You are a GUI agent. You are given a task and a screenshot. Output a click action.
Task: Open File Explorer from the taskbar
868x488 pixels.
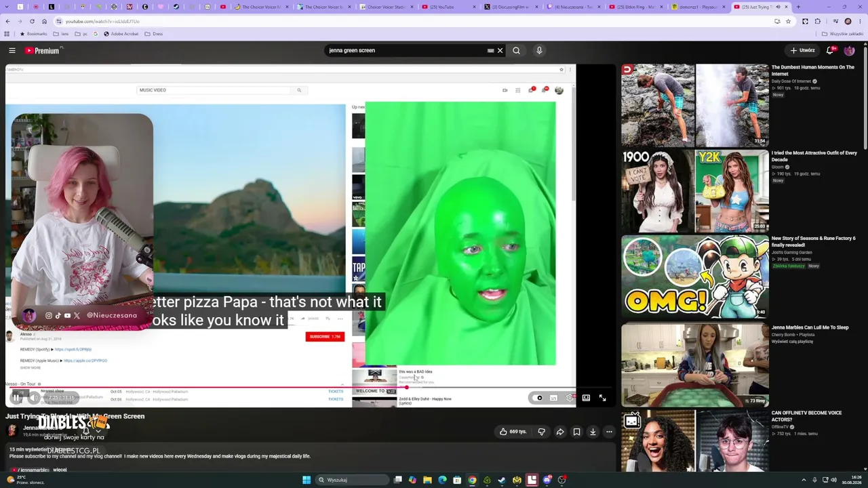coord(427,480)
